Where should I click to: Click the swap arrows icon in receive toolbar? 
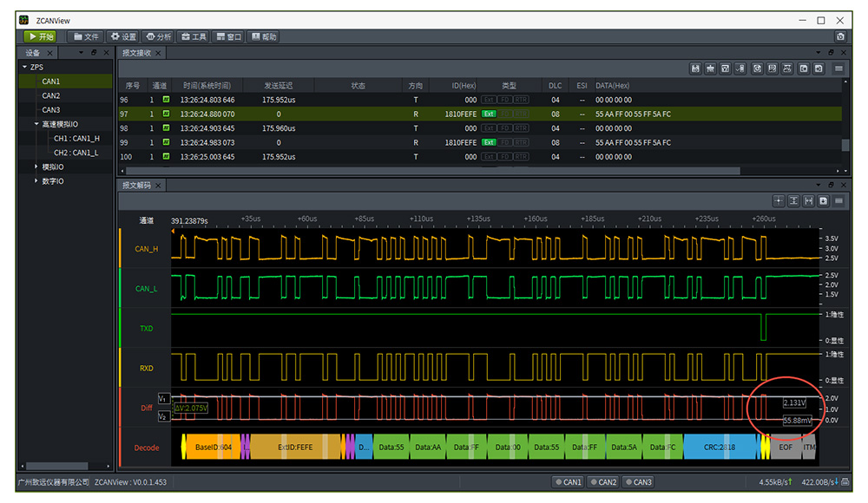tap(787, 69)
